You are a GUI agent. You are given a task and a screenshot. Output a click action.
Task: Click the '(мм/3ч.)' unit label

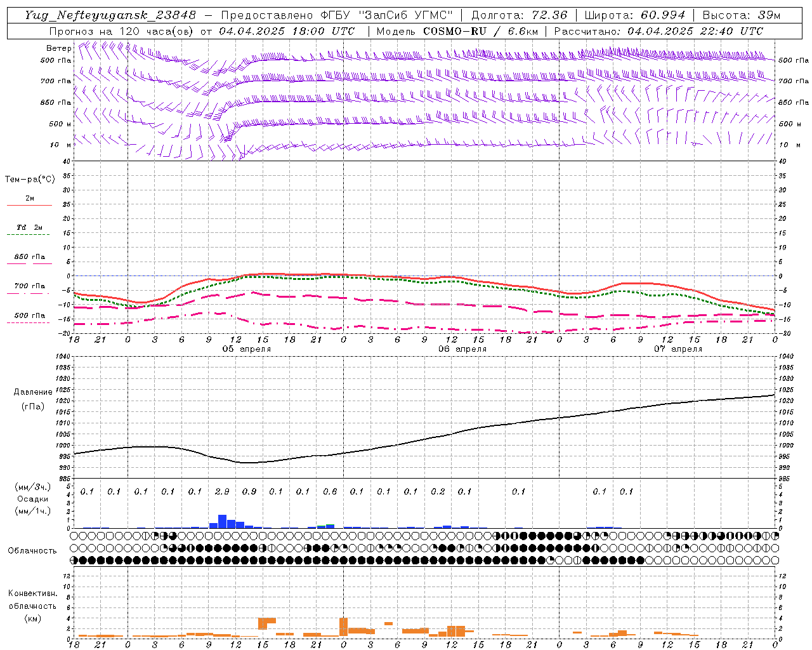[32, 487]
